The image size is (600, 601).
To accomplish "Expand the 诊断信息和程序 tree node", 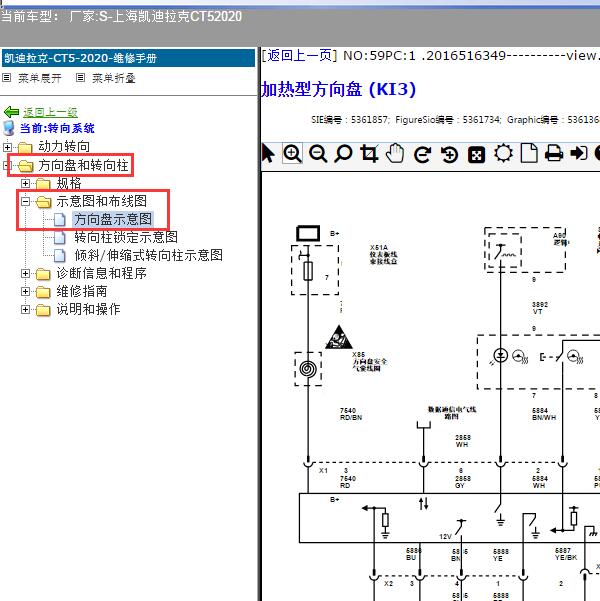I will (x=25, y=273).
